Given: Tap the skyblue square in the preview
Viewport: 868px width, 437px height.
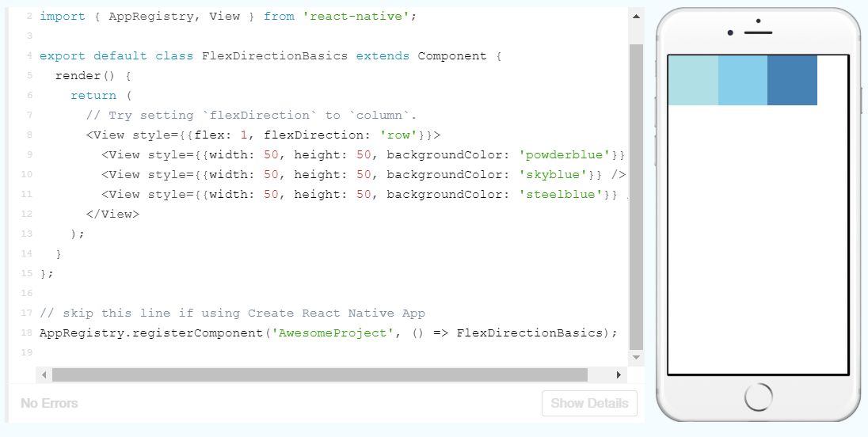Looking at the screenshot, I should click(x=743, y=80).
